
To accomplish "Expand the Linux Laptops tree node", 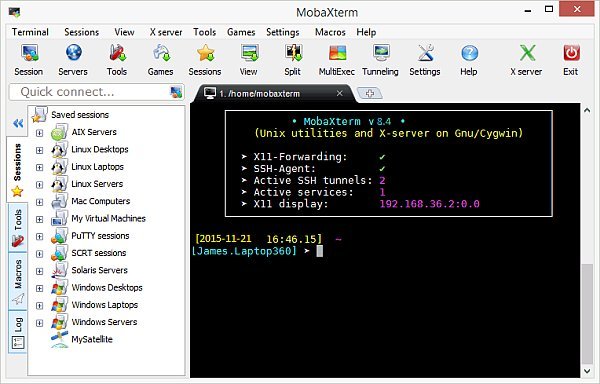I will click(x=39, y=167).
